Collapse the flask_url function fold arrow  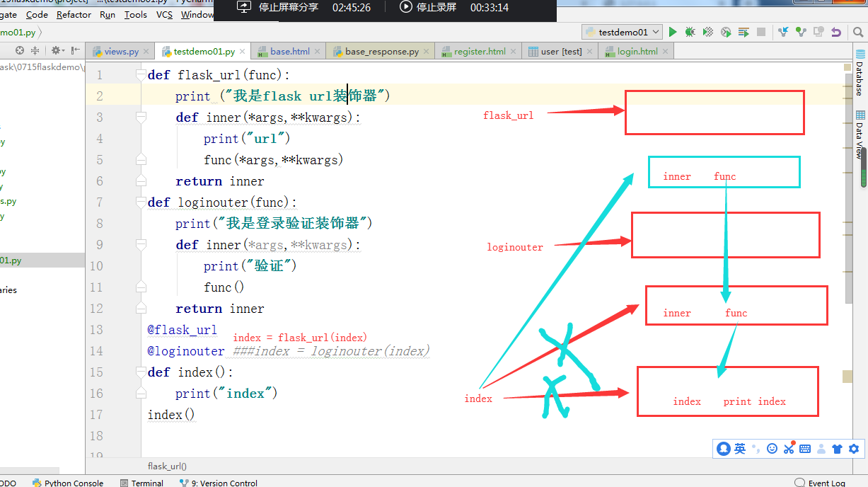coord(141,74)
